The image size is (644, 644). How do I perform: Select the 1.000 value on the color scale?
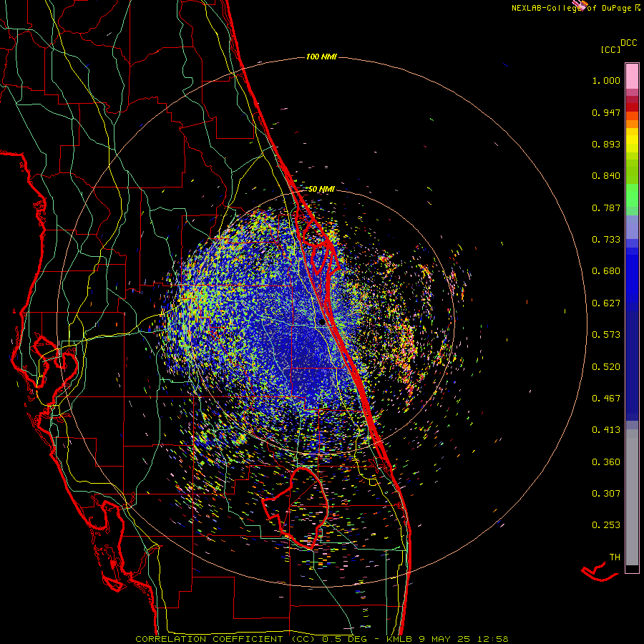(x=606, y=80)
